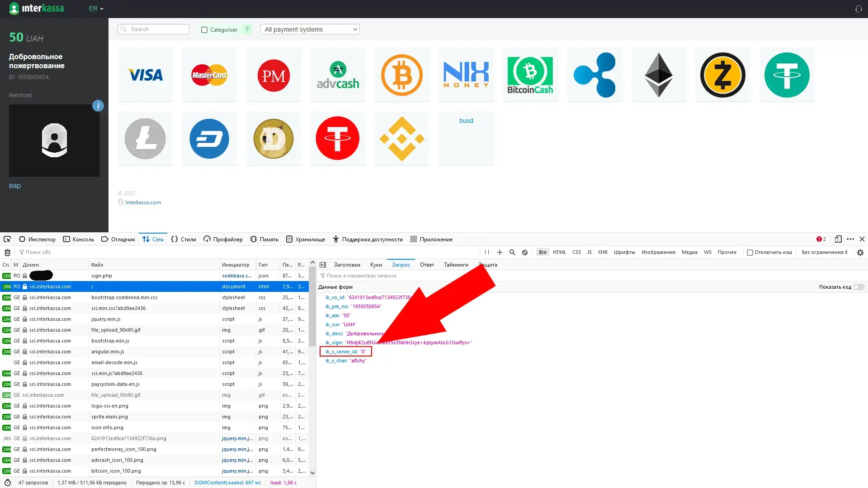868x488 pixels.
Task: Select the blue Ripple payment icon
Action: coord(594,75)
